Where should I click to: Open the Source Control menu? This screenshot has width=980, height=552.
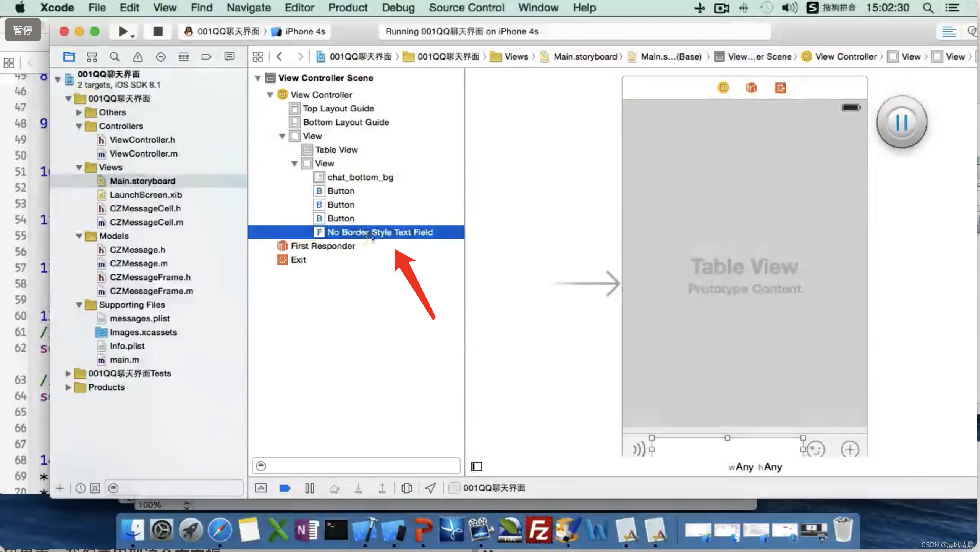pos(466,8)
